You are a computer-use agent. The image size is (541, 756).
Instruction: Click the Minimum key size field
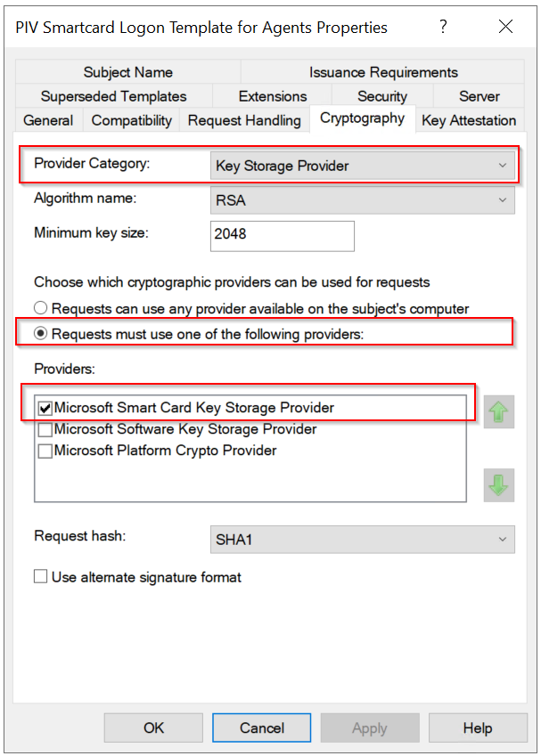(x=283, y=235)
